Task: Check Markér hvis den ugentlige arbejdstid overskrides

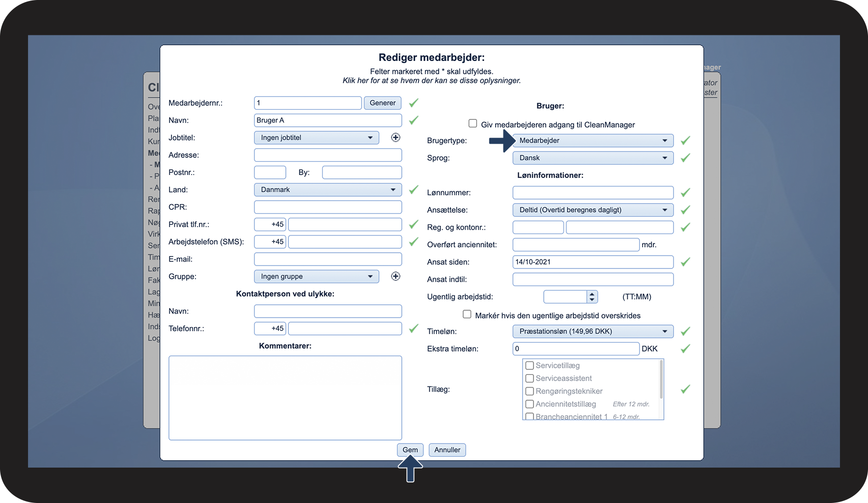Action: point(467,314)
